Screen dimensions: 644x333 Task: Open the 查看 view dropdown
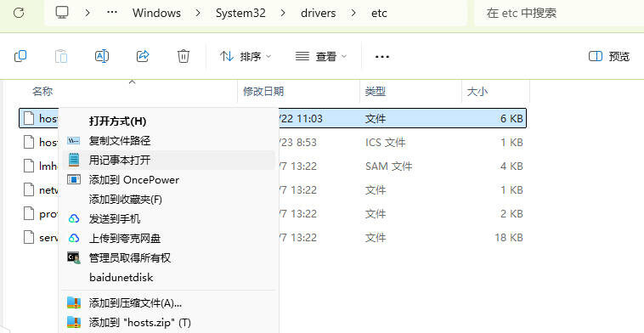click(321, 56)
